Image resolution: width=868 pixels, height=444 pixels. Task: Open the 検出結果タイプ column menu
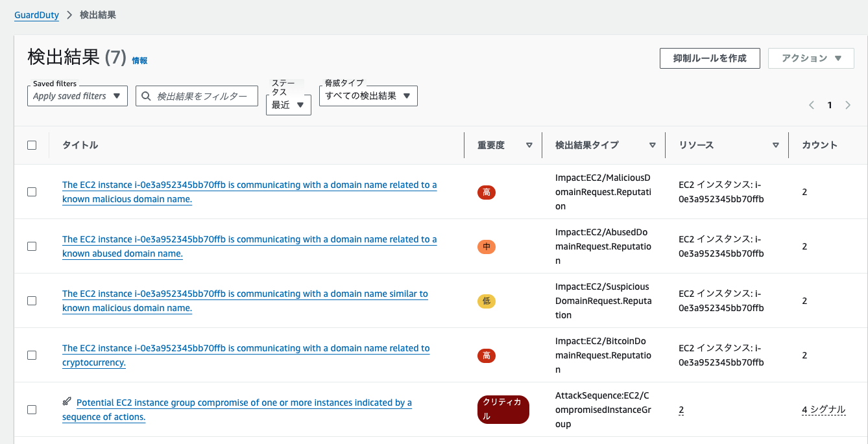[x=652, y=145]
